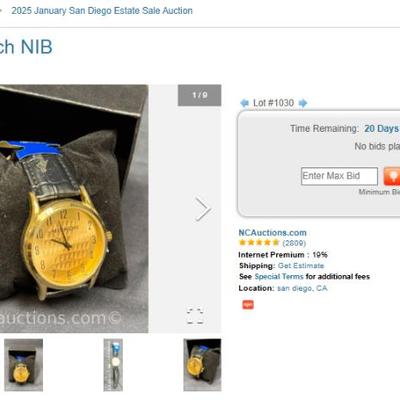This screenshot has width=400, height=400.
Task: Open 2025 January San Diego Estate Sale Auction link
Action: [102, 11]
